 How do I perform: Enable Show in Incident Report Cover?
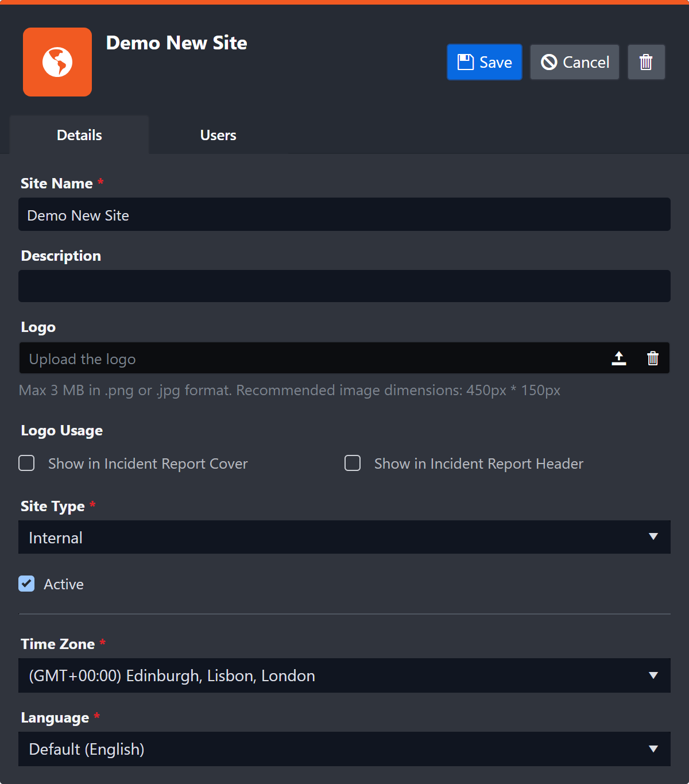click(26, 463)
